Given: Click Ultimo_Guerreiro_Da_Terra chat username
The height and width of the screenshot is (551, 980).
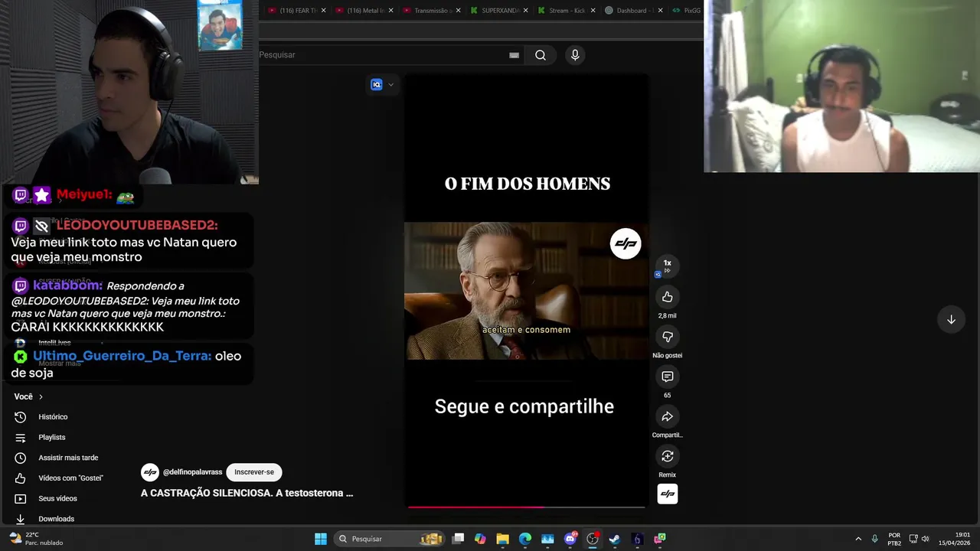Looking at the screenshot, I should (122, 356).
